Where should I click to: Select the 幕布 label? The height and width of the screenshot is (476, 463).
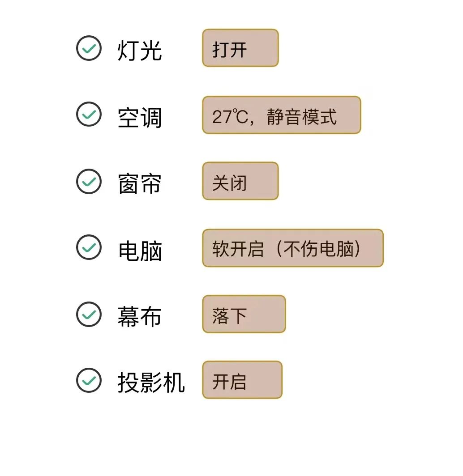(x=139, y=317)
